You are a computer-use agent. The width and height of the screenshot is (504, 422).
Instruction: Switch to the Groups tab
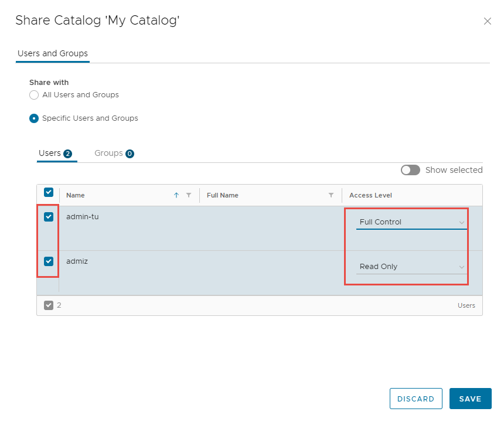[114, 154]
